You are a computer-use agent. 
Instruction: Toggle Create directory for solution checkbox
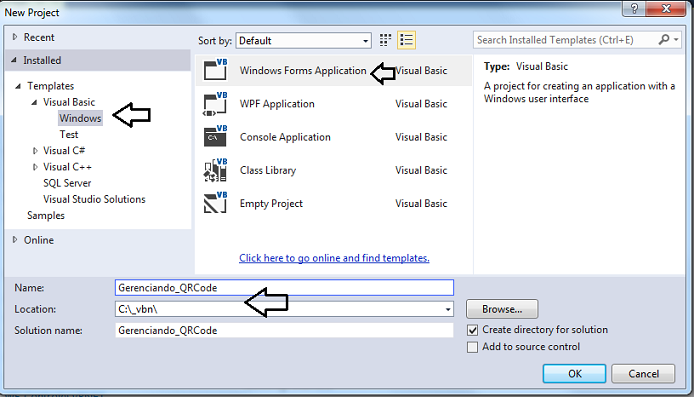click(x=473, y=330)
